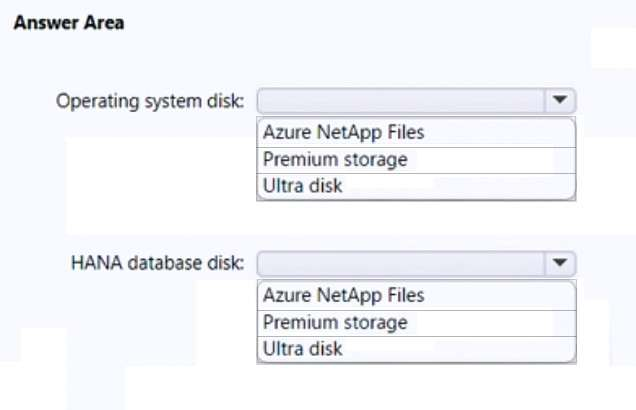Expand the second combo box's down-triangle icon
This screenshot has width=636, height=410.
560,264
